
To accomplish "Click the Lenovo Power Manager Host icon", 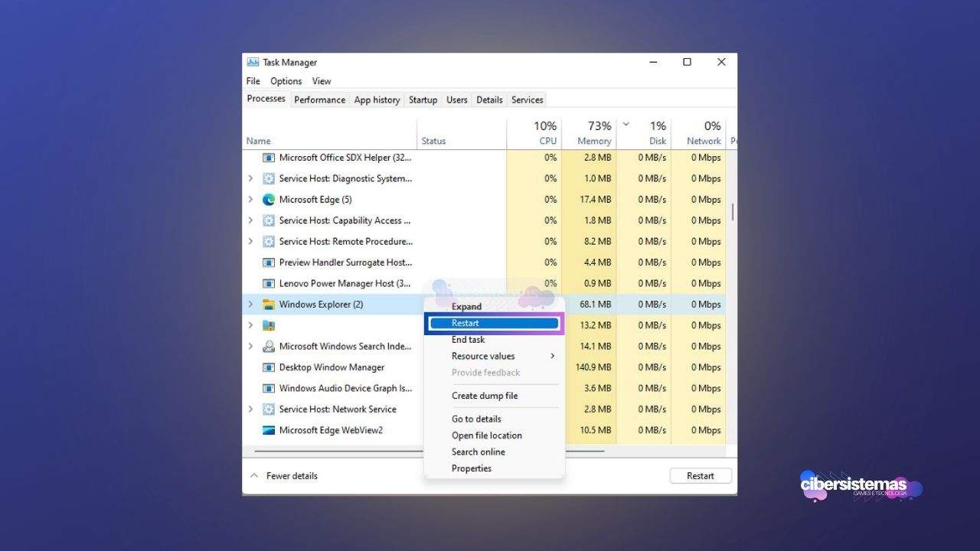I will pyautogui.click(x=268, y=283).
